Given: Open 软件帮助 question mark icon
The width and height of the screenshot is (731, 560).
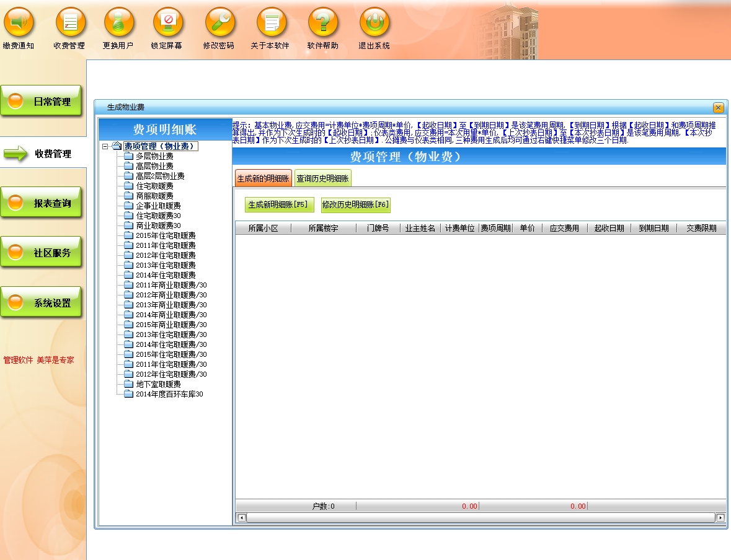Looking at the screenshot, I should 323,24.
